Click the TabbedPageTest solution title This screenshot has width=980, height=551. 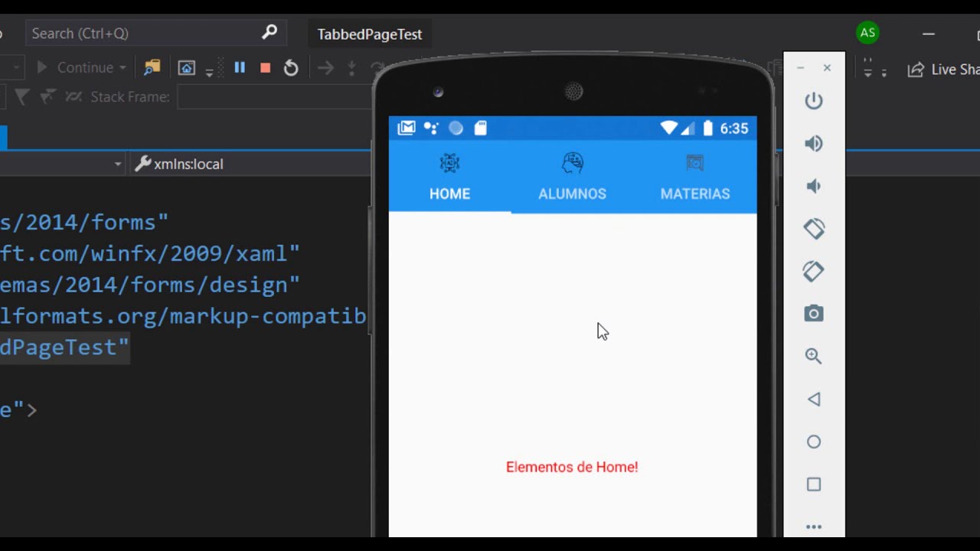pos(370,34)
